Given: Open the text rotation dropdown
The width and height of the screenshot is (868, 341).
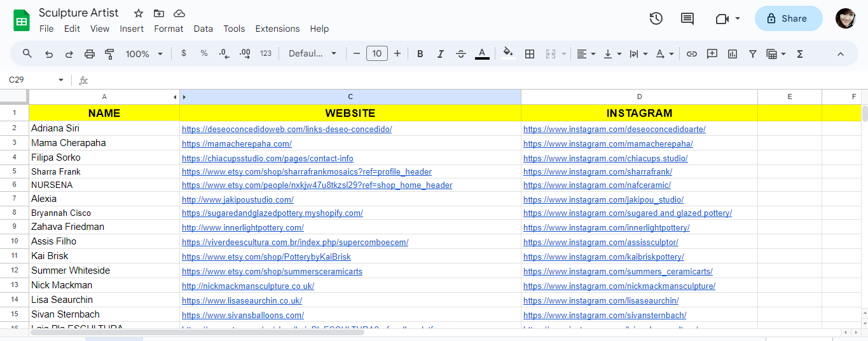Looking at the screenshot, I should (x=665, y=54).
